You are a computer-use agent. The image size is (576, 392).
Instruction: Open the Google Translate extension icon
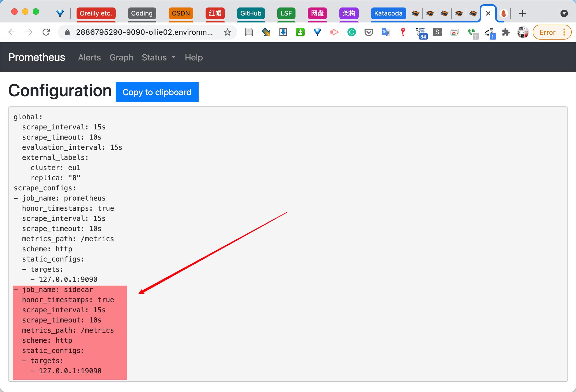point(386,32)
